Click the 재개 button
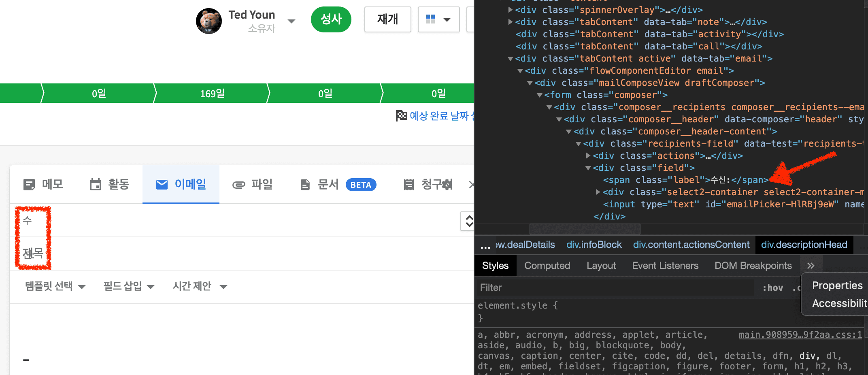The width and height of the screenshot is (868, 375). click(x=387, y=19)
